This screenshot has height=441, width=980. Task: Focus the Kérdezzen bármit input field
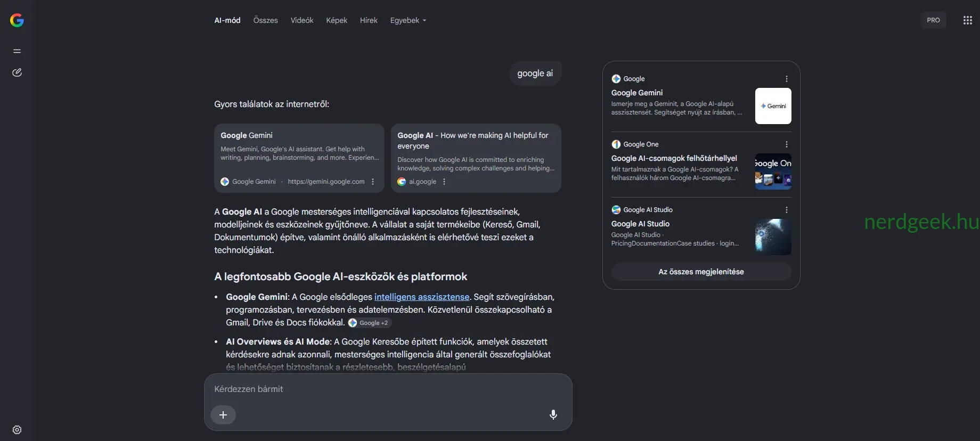[388, 389]
